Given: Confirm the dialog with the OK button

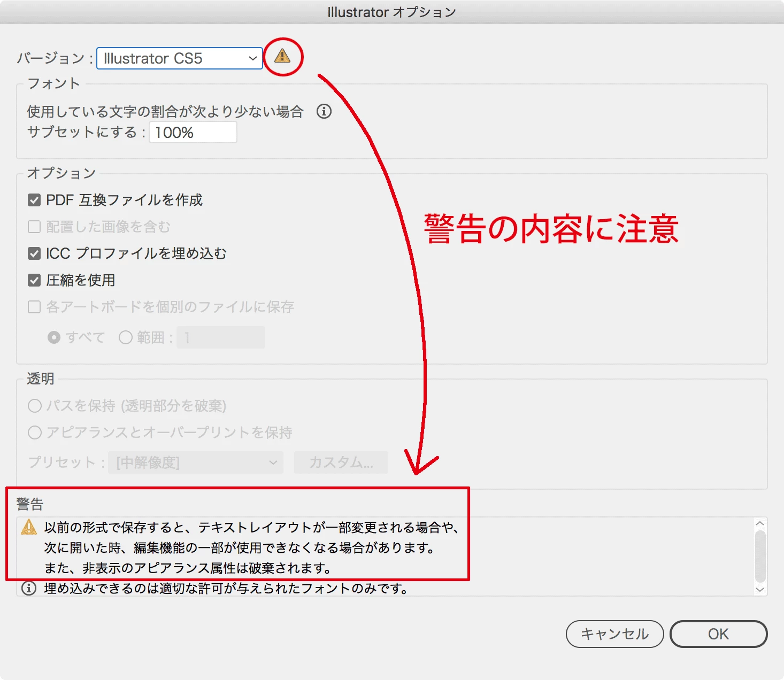Looking at the screenshot, I should point(719,634).
